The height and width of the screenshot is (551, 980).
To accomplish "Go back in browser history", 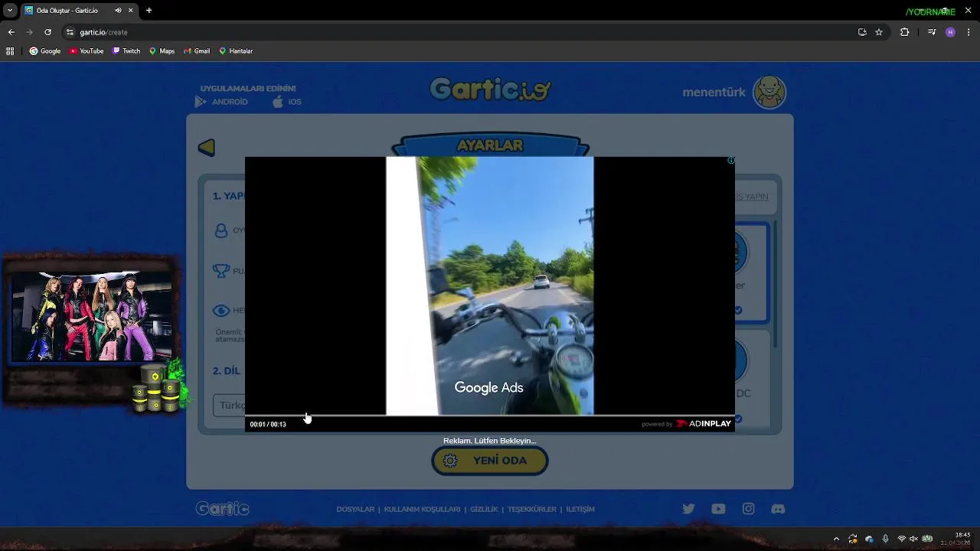I will pyautogui.click(x=11, y=32).
